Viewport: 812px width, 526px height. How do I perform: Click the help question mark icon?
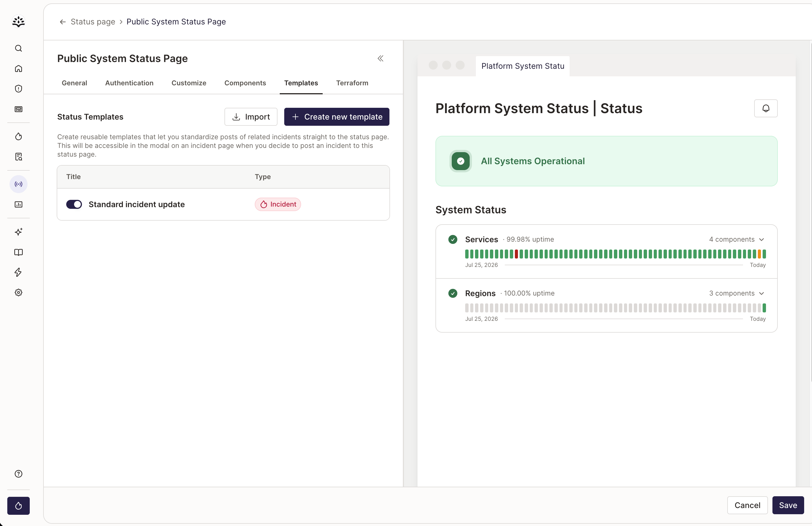[19, 474]
